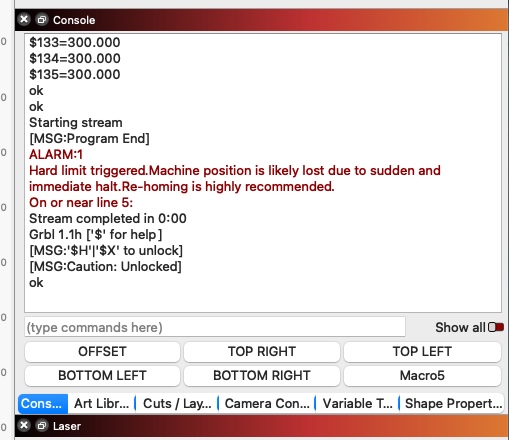509x440 pixels.
Task: Undock the Console panel with float icon
Action: click(42, 20)
